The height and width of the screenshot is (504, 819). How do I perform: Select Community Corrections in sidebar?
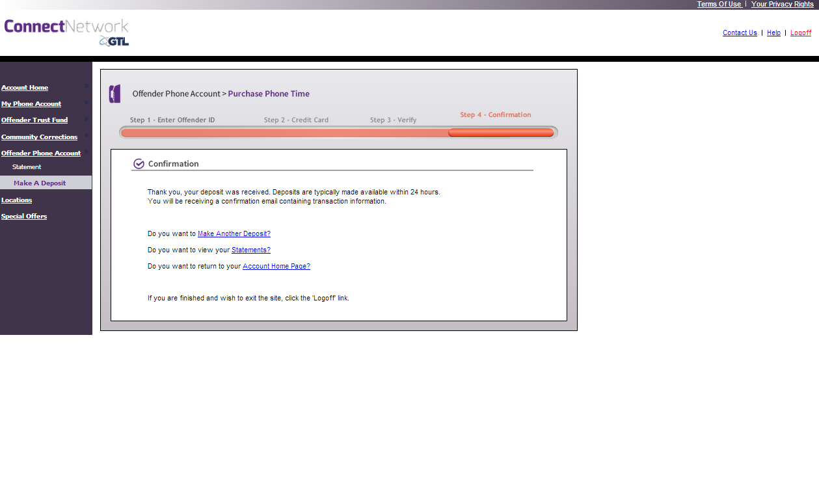39,137
